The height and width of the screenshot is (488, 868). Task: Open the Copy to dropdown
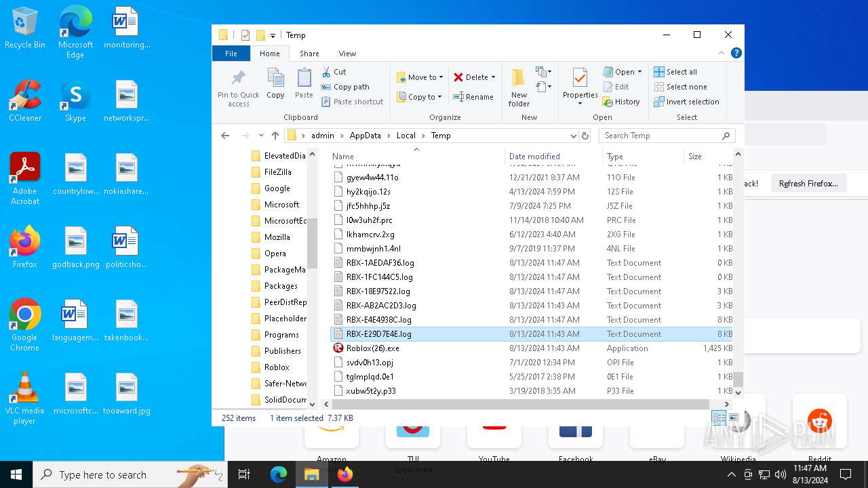coord(420,97)
